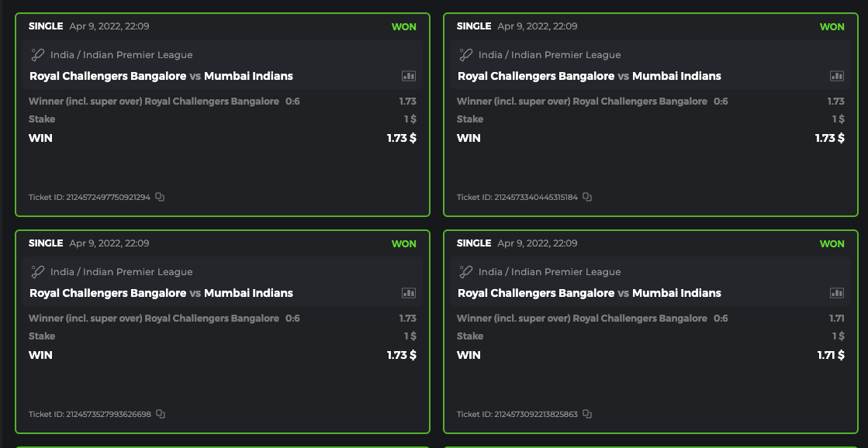
Task: Click India / Indian Premier League in top-right card
Action: pos(549,55)
